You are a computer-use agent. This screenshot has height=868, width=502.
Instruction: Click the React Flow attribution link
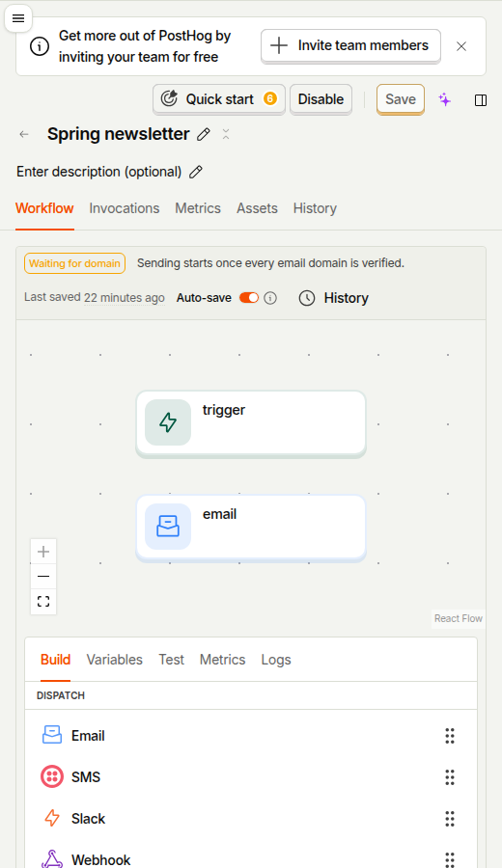[x=459, y=618]
